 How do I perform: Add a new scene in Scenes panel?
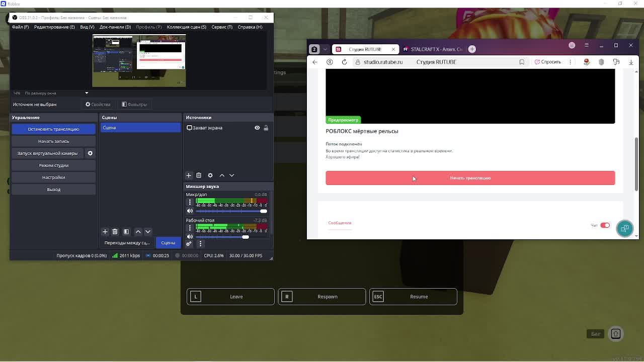(x=105, y=231)
